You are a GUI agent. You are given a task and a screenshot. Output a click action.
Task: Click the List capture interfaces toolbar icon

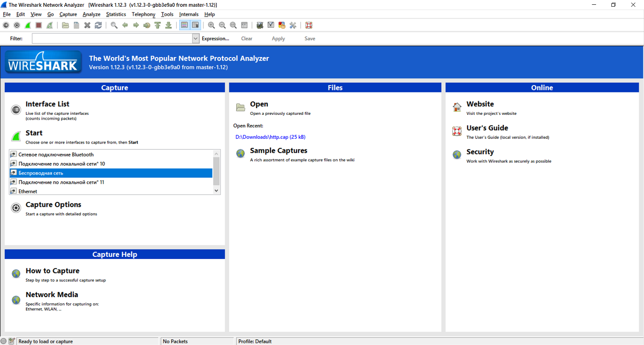click(x=6, y=25)
